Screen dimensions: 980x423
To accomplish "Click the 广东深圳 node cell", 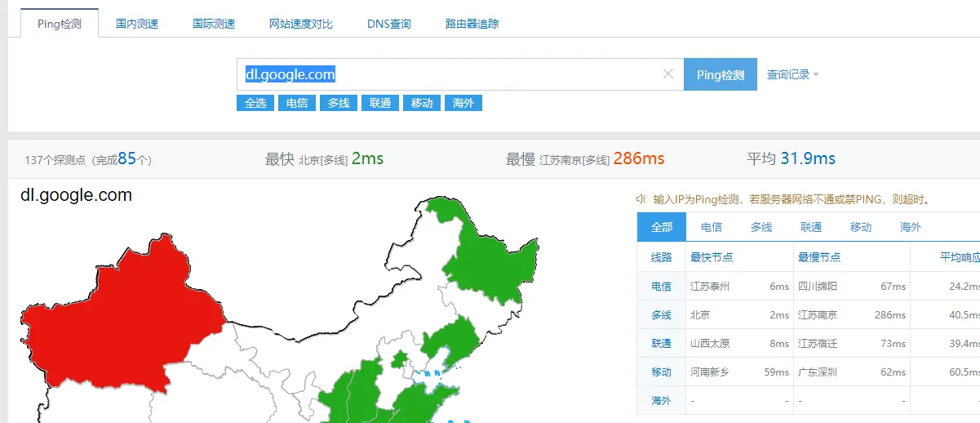I will tap(819, 372).
